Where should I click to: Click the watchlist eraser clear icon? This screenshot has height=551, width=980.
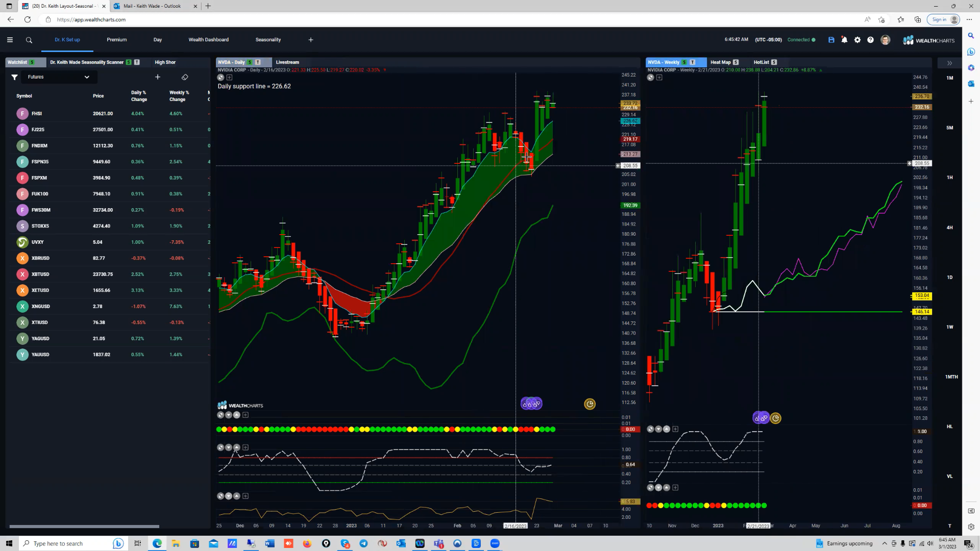point(185,77)
